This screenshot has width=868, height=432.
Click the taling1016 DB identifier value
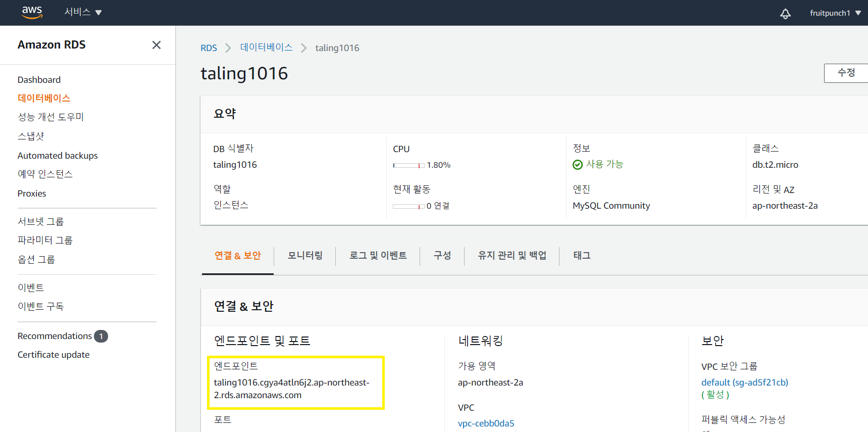(x=235, y=165)
